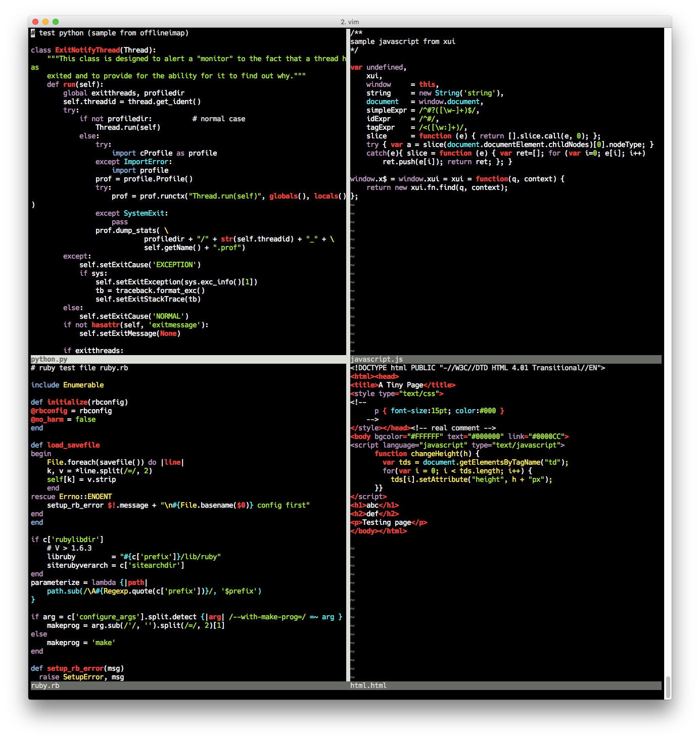Click 'def initialize(rbconfig)' line
Screen dimensions: 700x740
point(79,402)
